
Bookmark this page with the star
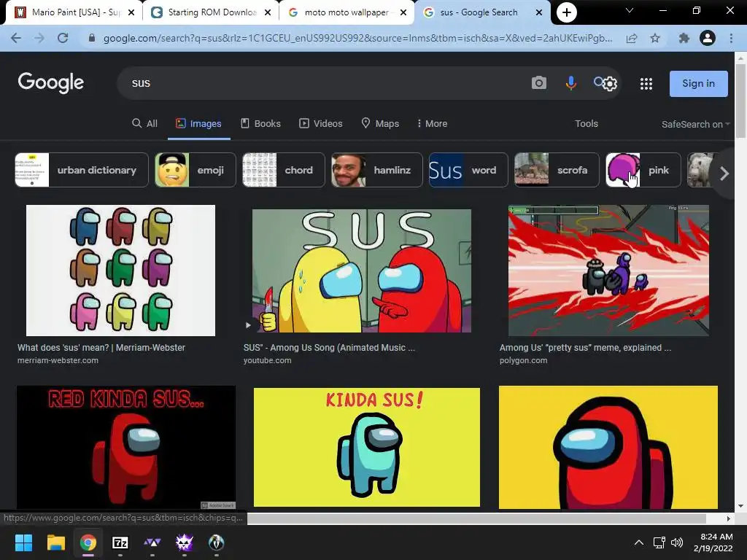tap(655, 38)
